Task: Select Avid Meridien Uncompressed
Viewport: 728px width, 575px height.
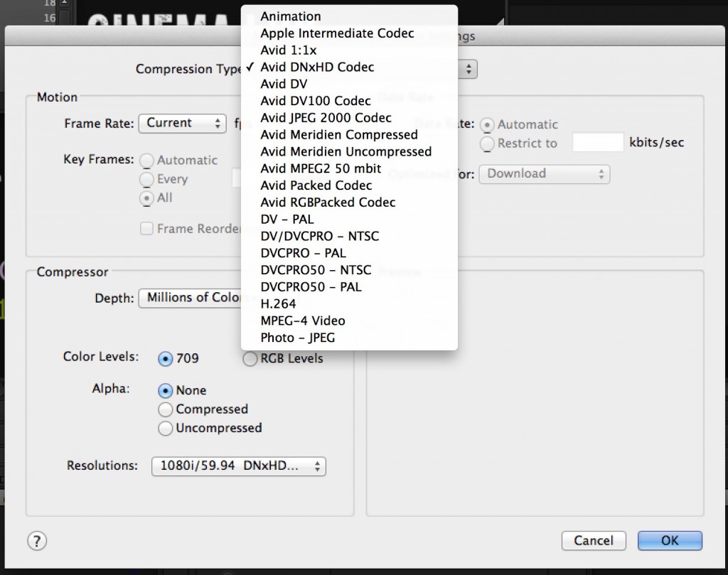Action: tap(349, 152)
